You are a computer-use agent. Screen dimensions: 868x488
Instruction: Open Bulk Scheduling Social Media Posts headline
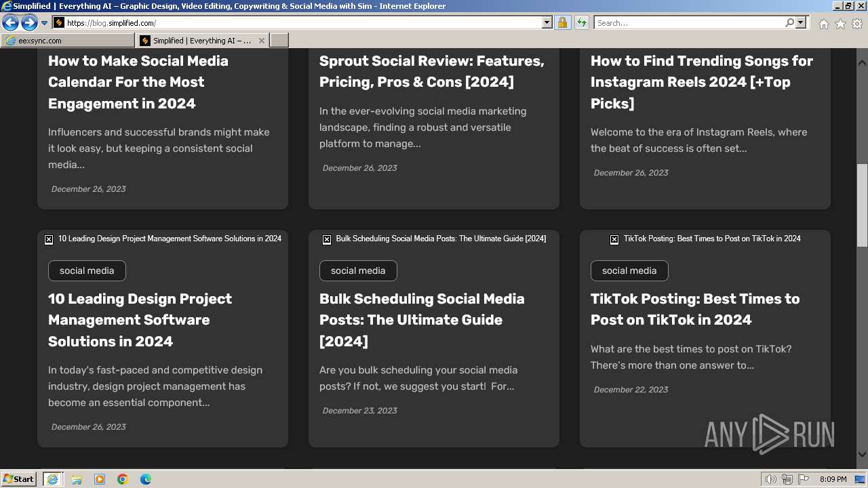(422, 320)
